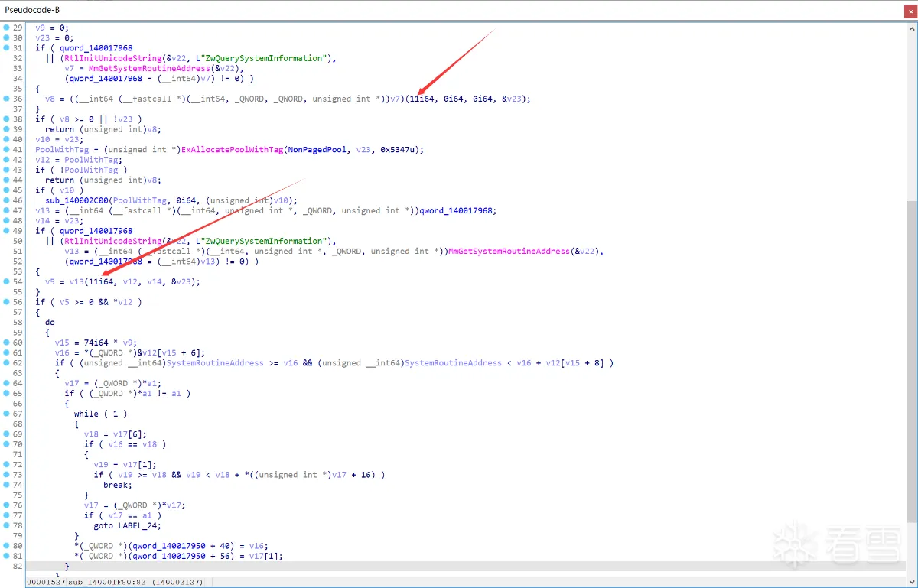This screenshot has height=588, width=918.
Task: Toggle breakpoint dot on line 46
Action: [7, 200]
